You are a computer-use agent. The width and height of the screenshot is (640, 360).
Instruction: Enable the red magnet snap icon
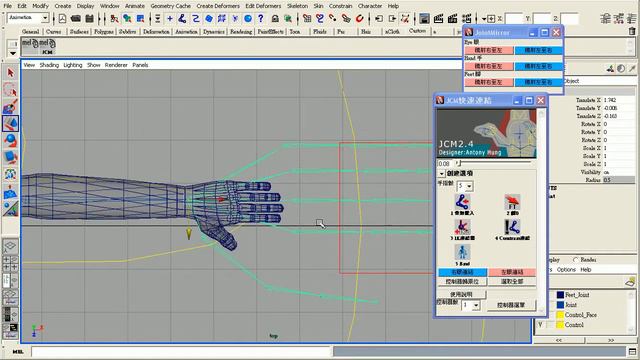coord(360,18)
